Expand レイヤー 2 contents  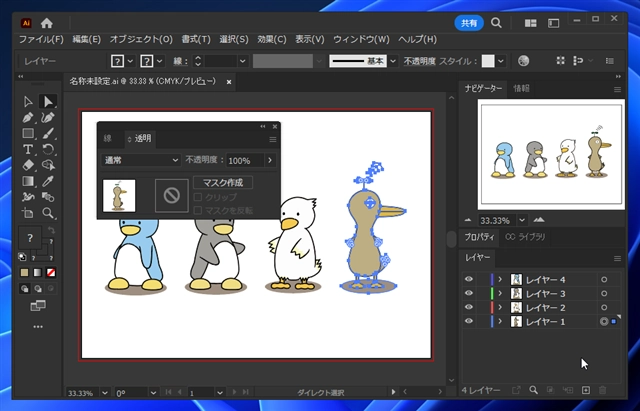tap(500, 307)
